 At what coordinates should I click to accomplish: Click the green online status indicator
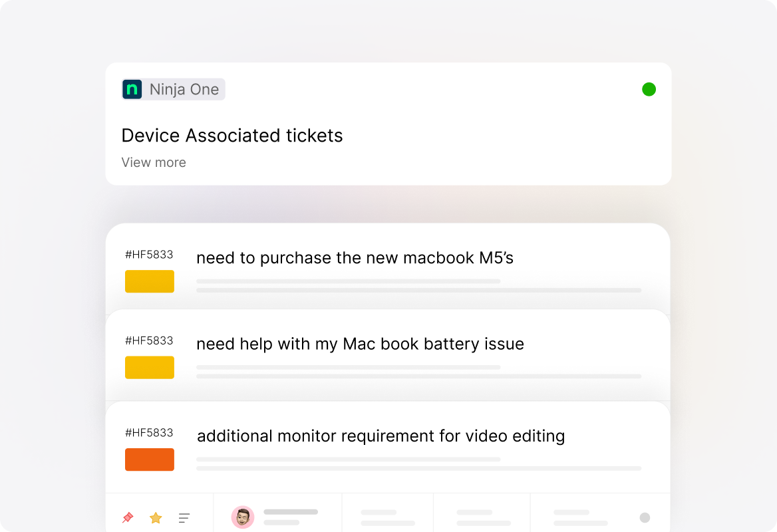pos(649,88)
